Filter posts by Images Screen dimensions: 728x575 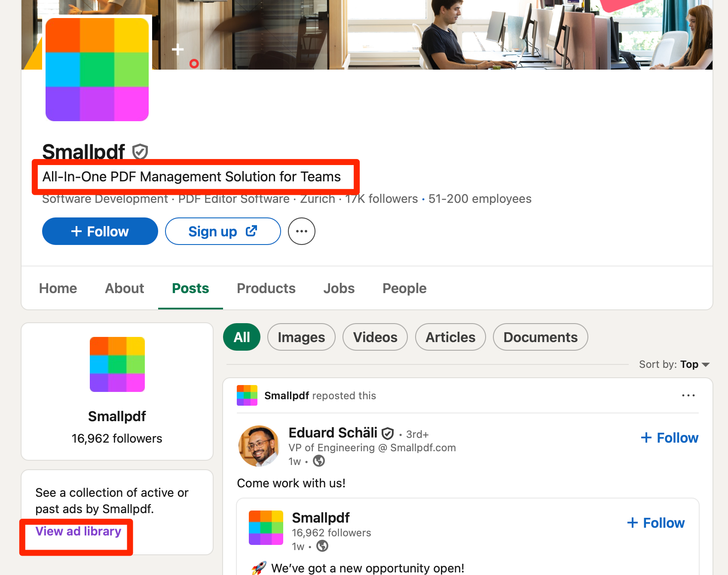(301, 337)
